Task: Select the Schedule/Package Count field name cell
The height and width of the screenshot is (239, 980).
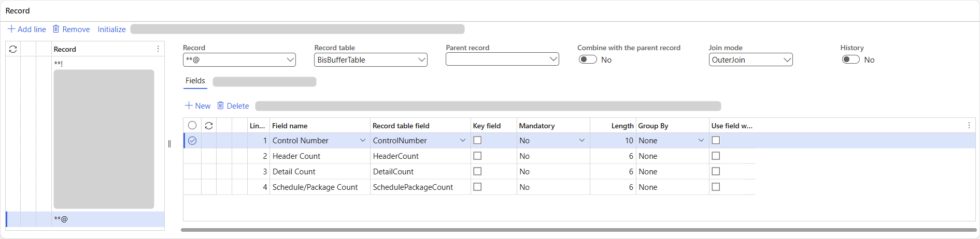Action: click(315, 187)
